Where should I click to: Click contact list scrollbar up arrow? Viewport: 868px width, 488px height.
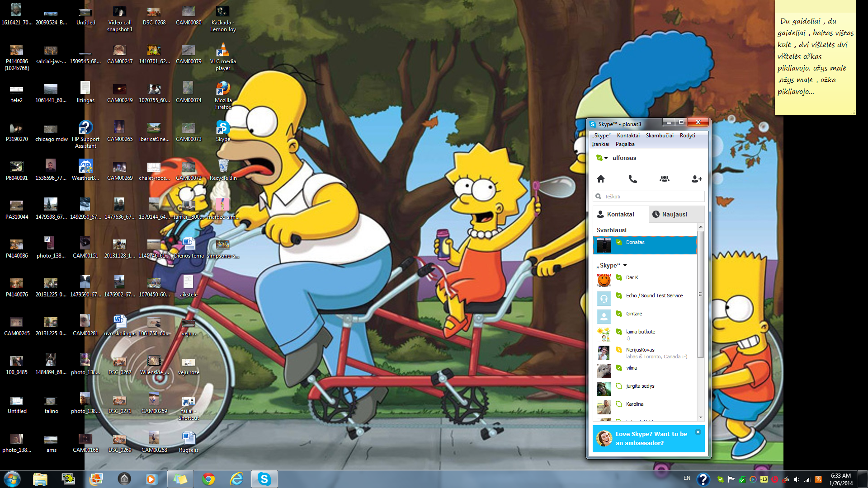pos(701,227)
